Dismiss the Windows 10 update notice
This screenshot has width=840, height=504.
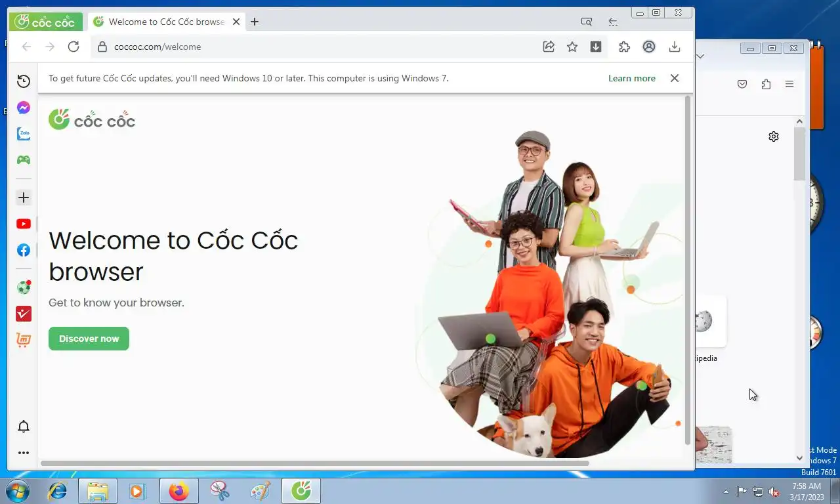[x=674, y=78]
